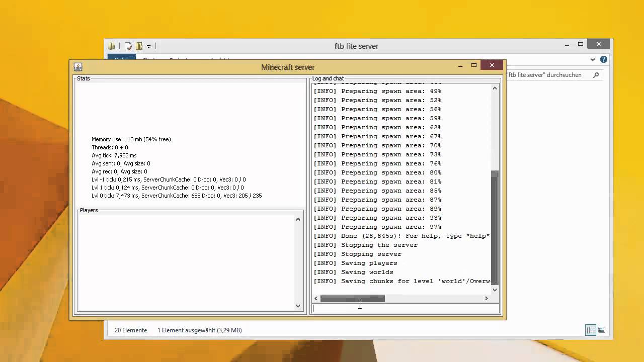
Task: Click the Players list scroll up arrow
Action: tap(298, 219)
